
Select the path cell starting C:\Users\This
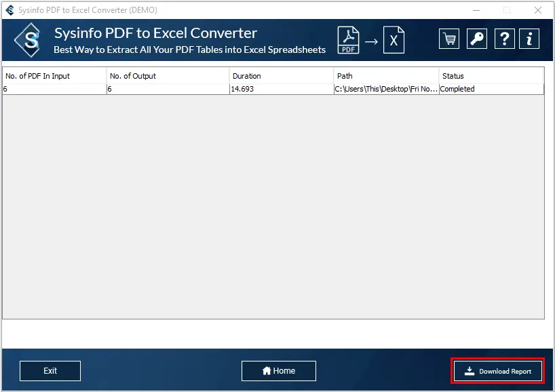click(x=386, y=89)
